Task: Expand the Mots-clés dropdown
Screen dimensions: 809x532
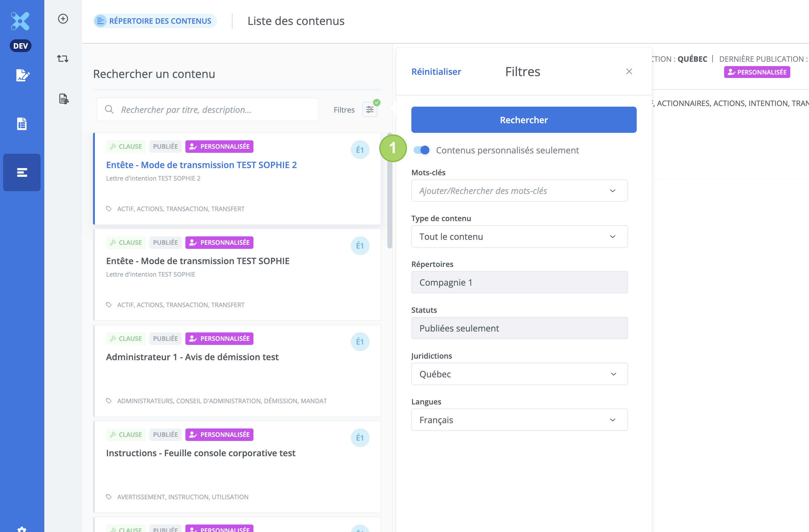Action: point(519,191)
